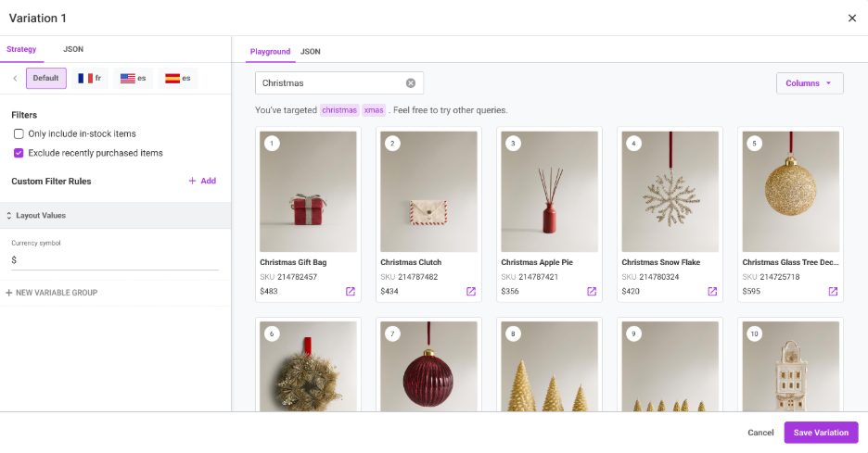Edit the Currency symbol field
Image resolution: width=868 pixels, height=453 pixels.
tap(115, 260)
